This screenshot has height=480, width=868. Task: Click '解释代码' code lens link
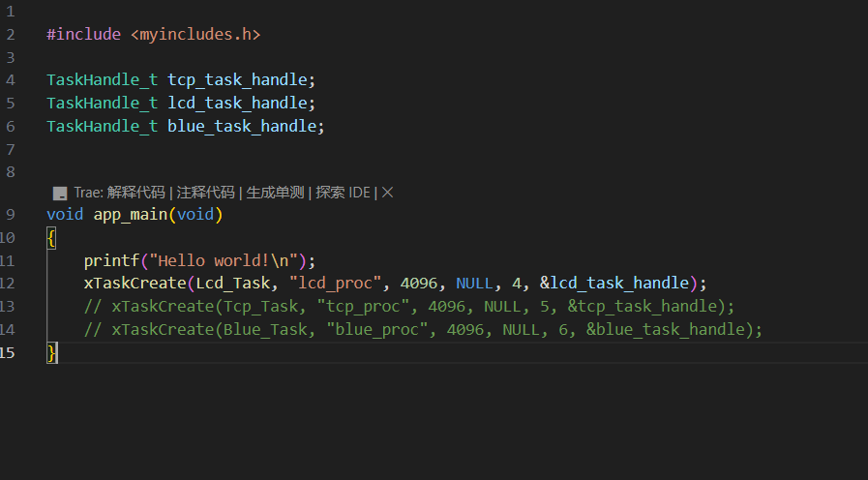click(135, 193)
